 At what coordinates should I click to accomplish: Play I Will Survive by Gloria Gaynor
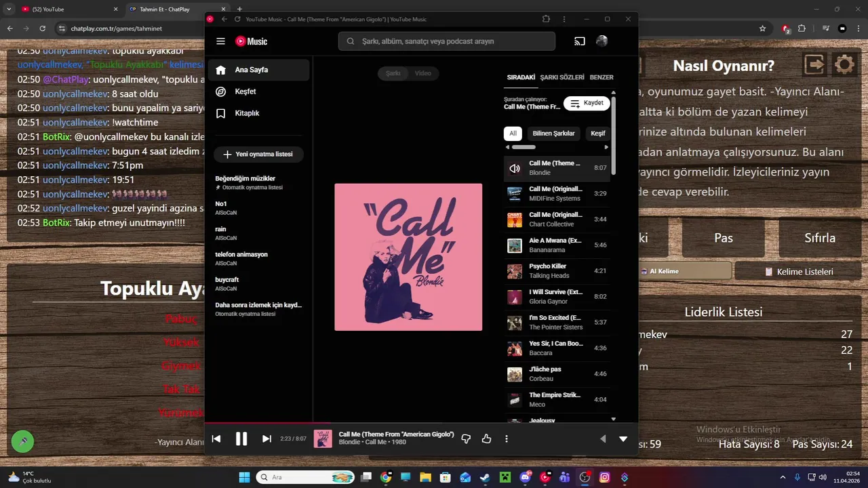(x=557, y=297)
